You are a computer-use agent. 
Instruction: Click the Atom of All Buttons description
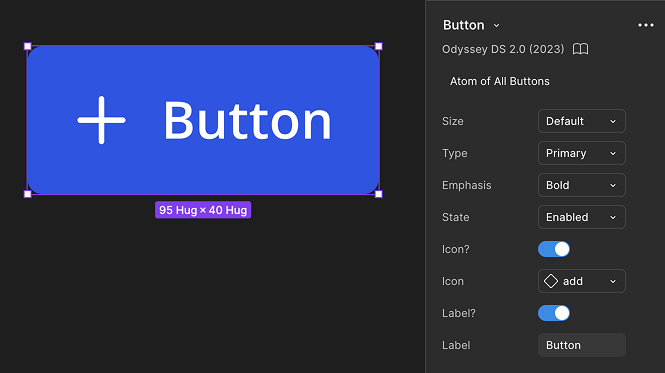[500, 81]
